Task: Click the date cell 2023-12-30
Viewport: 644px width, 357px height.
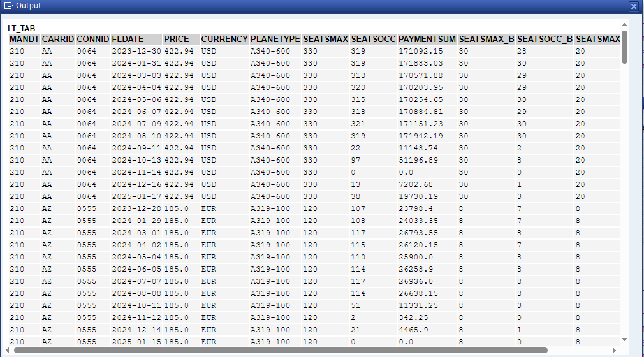Action: [x=136, y=52]
